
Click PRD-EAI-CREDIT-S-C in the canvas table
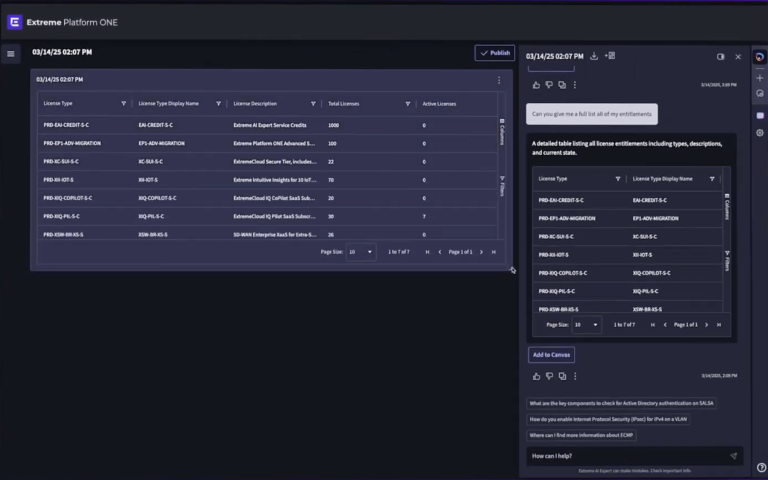[66, 125]
